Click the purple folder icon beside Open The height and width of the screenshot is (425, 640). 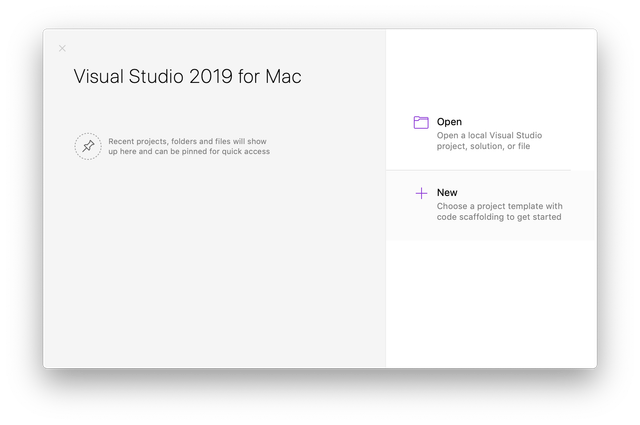pos(421,123)
